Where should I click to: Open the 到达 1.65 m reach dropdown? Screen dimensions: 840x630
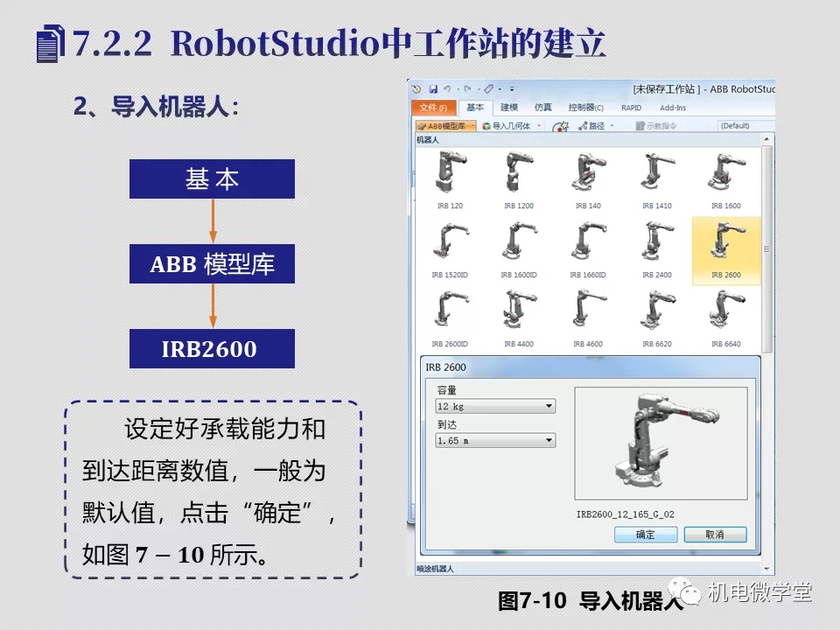coord(495,440)
